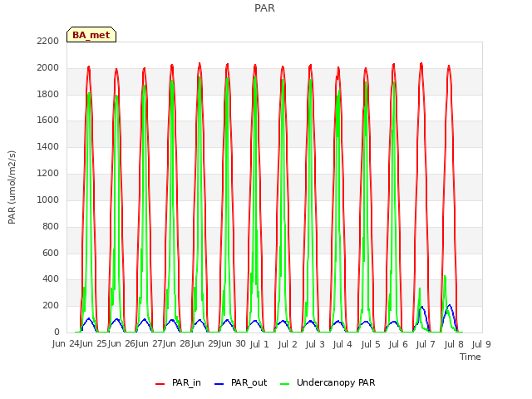Click the Jun 24 x-axis date label

66,343
